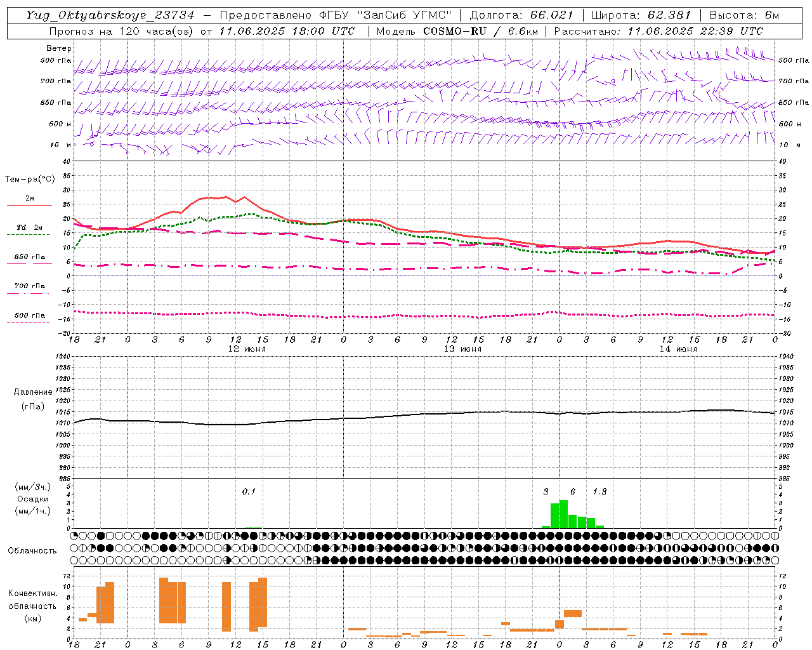Click the longitude value Долгота: 66.021
812x650 pixels.
pos(521,15)
